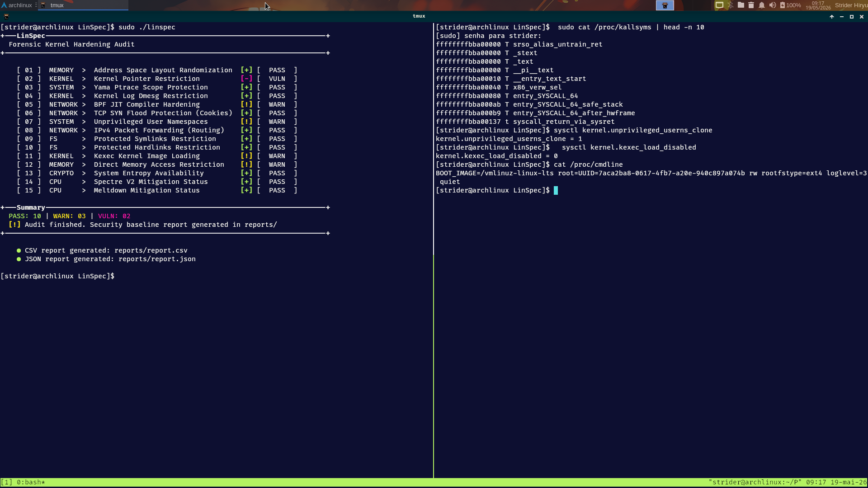The image size is (868, 488).
Task: Maximize the tmux terminal window
Action: pos(851,17)
